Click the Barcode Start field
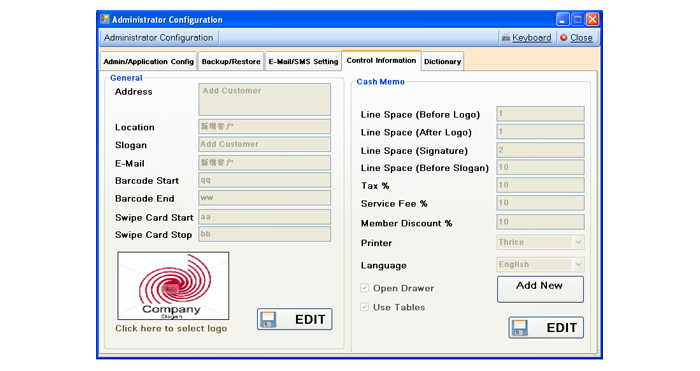Viewport: 700px width, 371px height. [265, 180]
